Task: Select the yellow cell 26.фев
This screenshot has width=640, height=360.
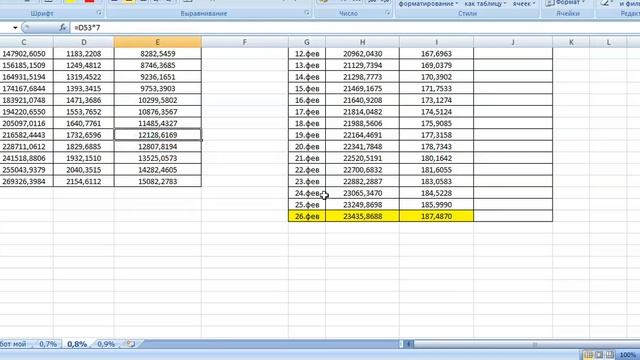Action: tap(307, 216)
